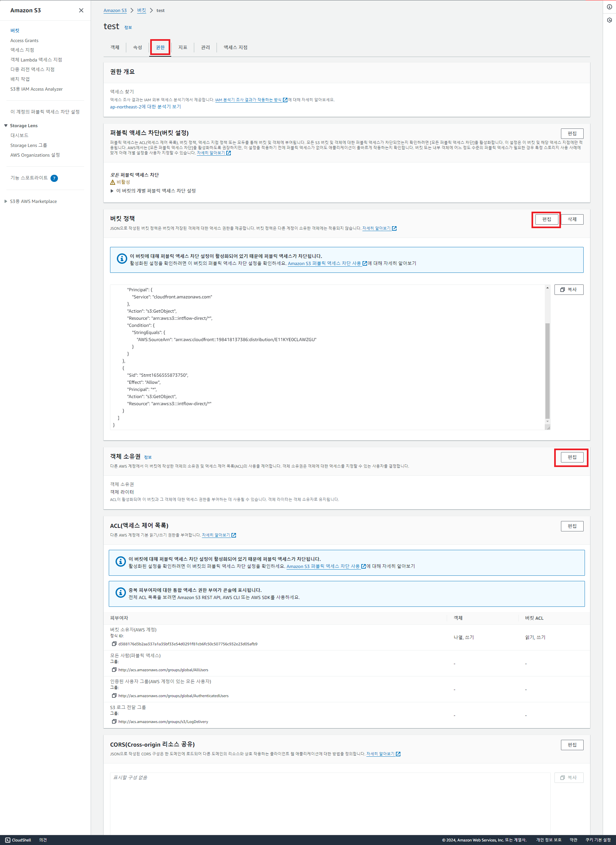This screenshot has height=845, width=616.
Task: Open the IAM analyzer findings explanation link
Action: coord(251,100)
